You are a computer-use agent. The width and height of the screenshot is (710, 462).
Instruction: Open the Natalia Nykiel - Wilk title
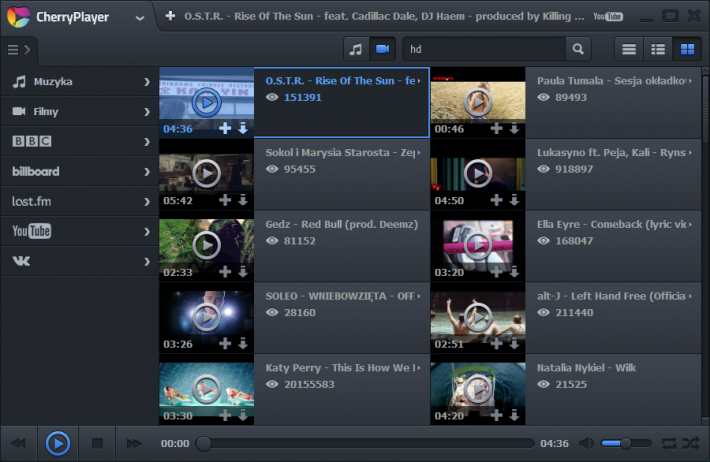(x=586, y=368)
